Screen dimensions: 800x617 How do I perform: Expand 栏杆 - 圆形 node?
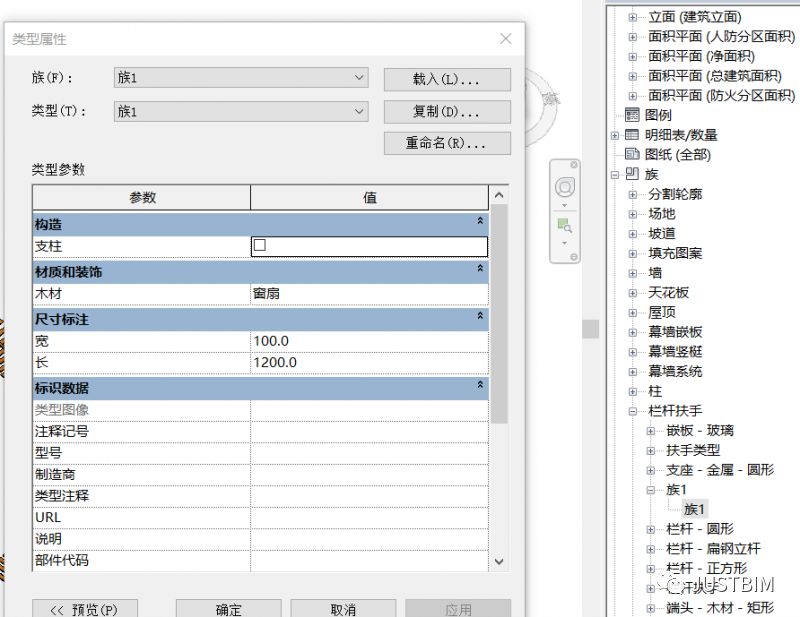[651, 530]
